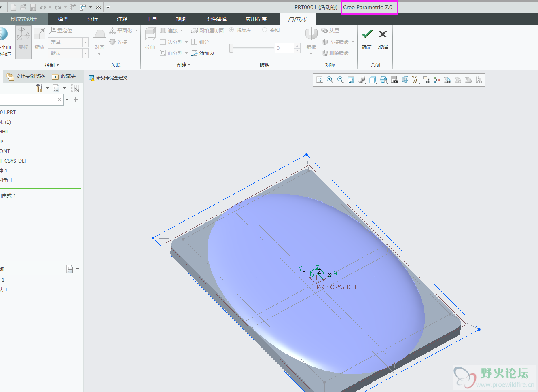This screenshot has height=392, width=538.
Task: Open the customize quick access toolbar arrow
Action: [x=108, y=7]
